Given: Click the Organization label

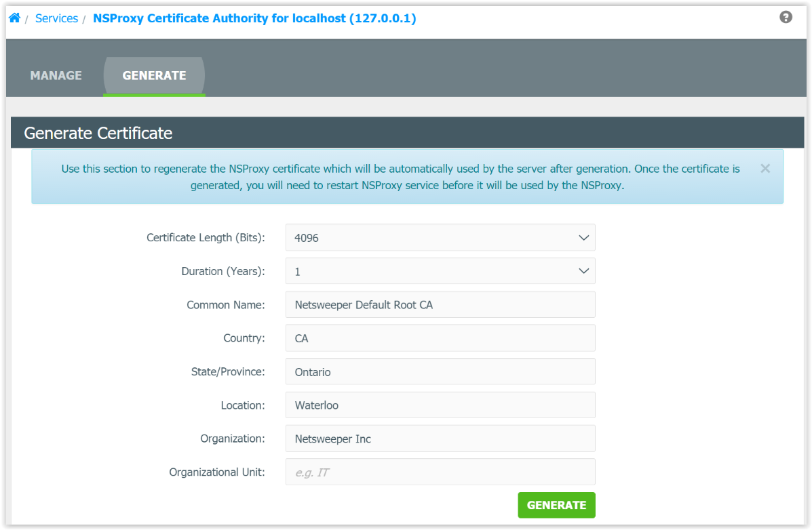Looking at the screenshot, I should click(233, 439).
